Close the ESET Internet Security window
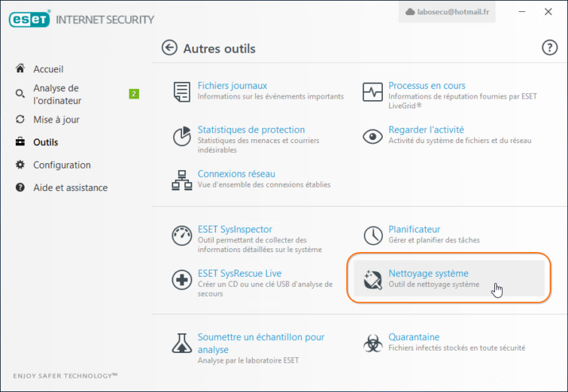The width and height of the screenshot is (568, 392). (548, 12)
